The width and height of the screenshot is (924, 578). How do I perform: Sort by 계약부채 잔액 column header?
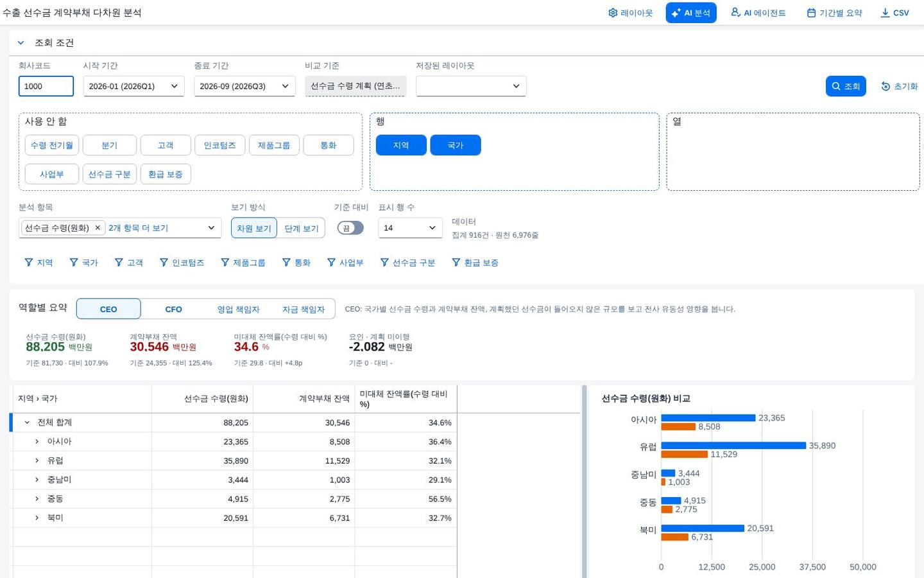[x=304, y=399]
